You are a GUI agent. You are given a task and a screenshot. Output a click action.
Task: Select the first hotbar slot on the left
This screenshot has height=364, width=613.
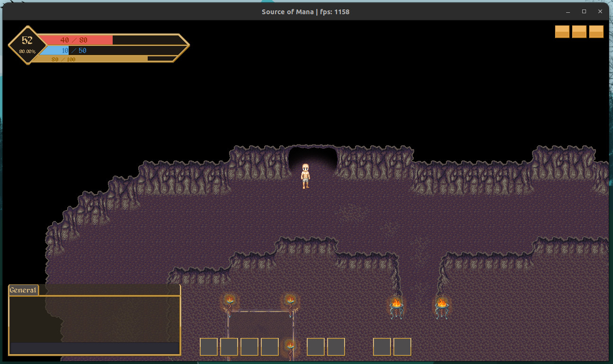coord(208,347)
